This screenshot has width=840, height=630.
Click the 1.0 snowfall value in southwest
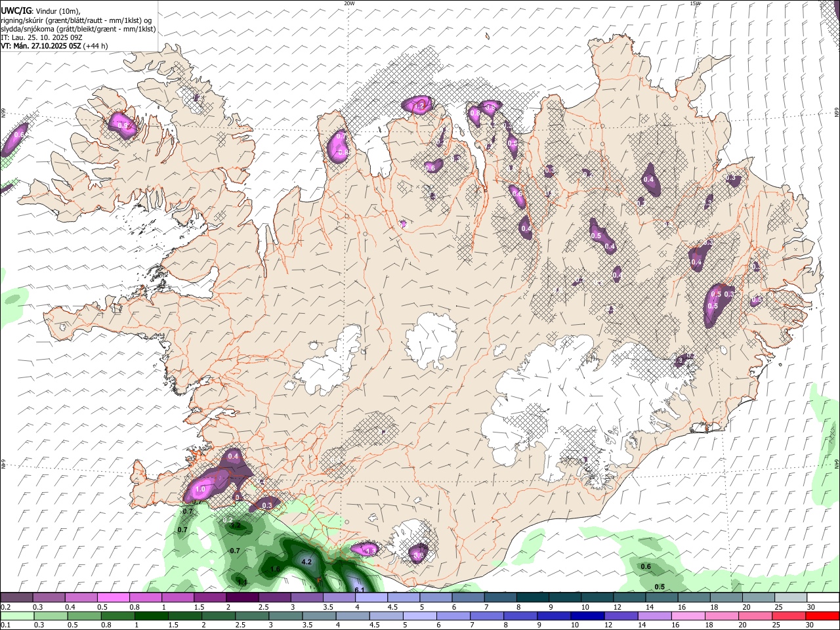point(201,490)
